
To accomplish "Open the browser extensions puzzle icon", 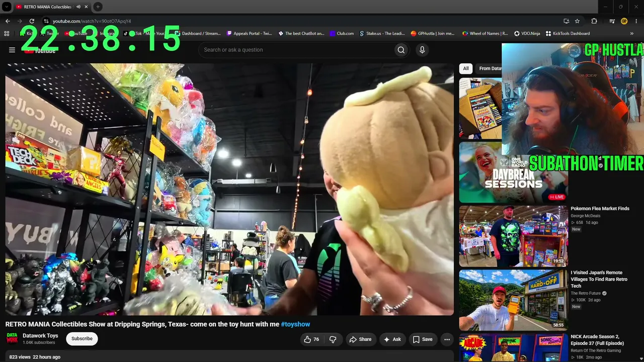I will [594, 21].
